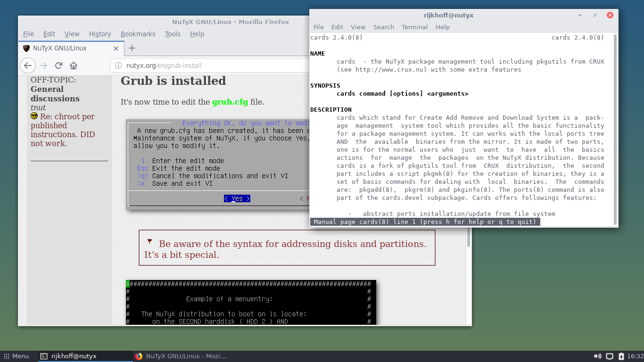Open the terminal's Edit menu
This screenshot has width=644, height=362.
(x=337, y=27)
